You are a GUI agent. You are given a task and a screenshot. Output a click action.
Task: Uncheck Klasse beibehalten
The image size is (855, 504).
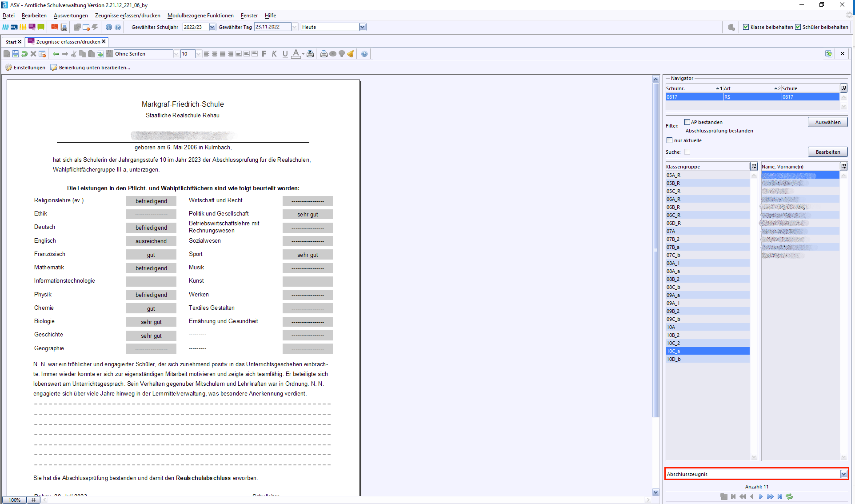point(746,27)
